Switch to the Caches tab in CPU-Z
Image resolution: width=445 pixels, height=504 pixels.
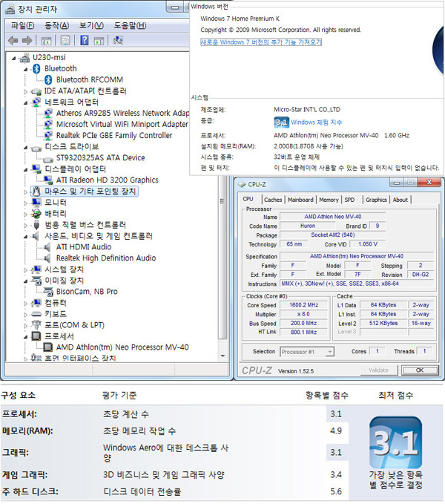coord(273,200)
